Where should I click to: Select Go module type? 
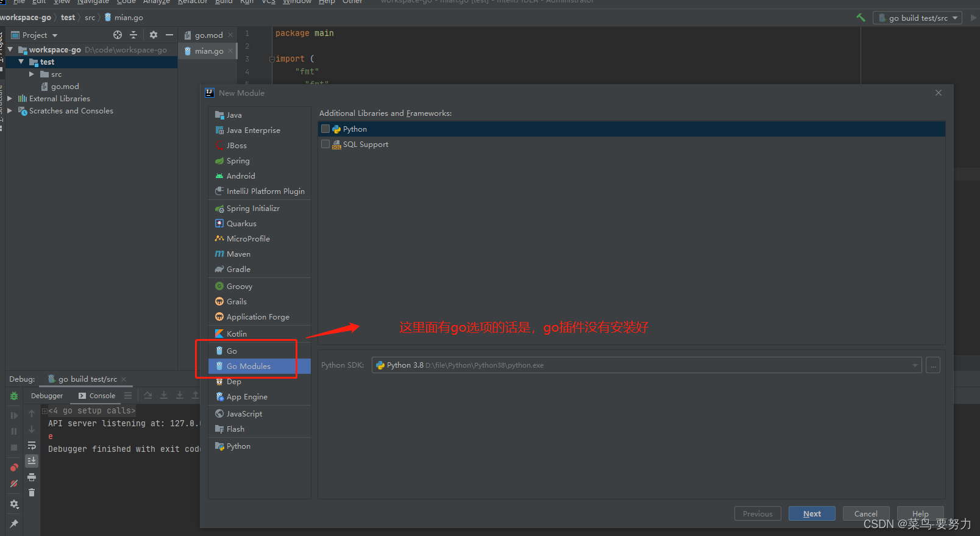tap(260, 351)
